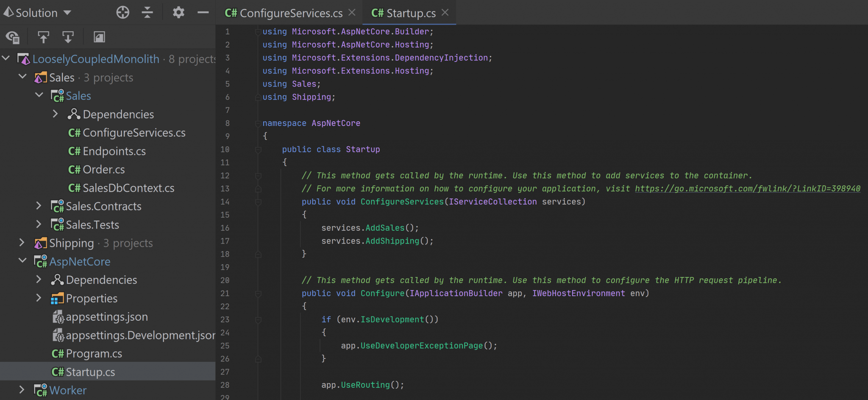
Task: Expand the Shipping solution folder
Action: (x=22, y=243)
